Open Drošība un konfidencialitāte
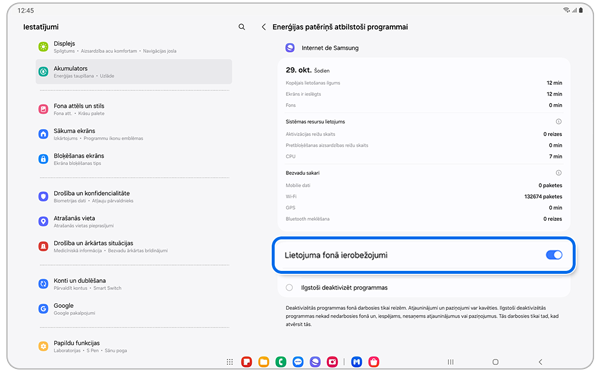Viewport: 600px width, 371px height. [x=134, y=196]
